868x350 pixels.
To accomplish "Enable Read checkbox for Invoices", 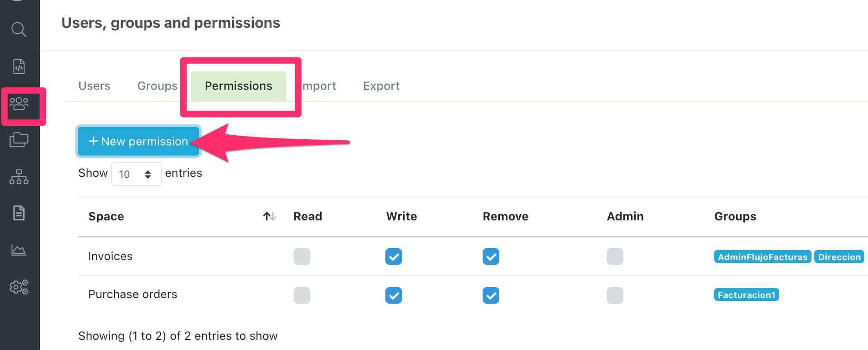I will pos(302,256).
